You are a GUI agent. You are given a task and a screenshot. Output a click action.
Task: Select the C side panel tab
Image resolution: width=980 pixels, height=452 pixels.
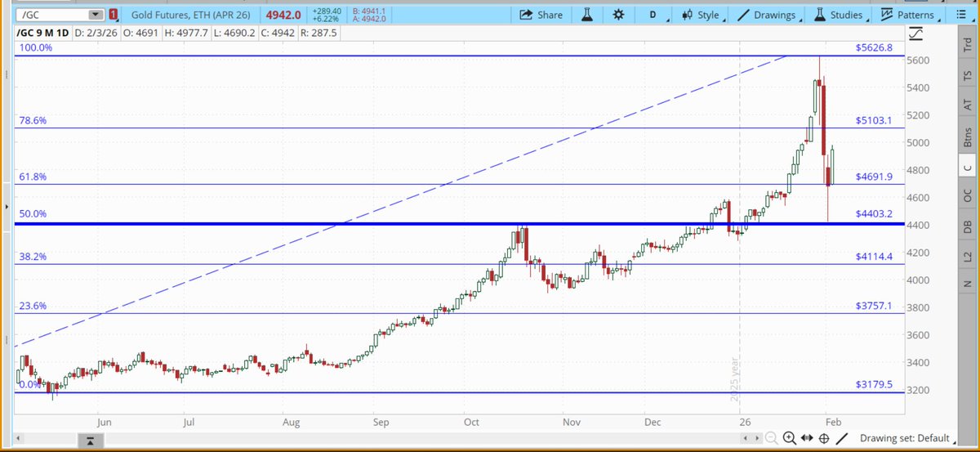click(968, 168)
